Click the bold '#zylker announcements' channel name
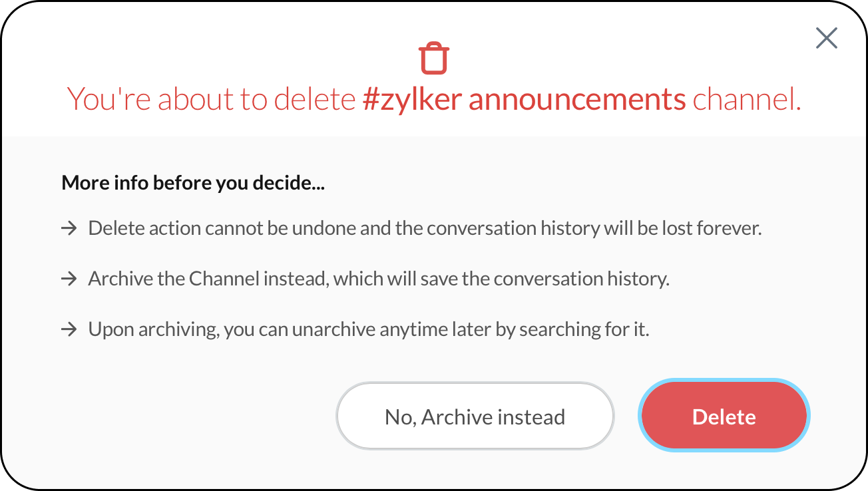The image size is (868, 491). (524, 100)
